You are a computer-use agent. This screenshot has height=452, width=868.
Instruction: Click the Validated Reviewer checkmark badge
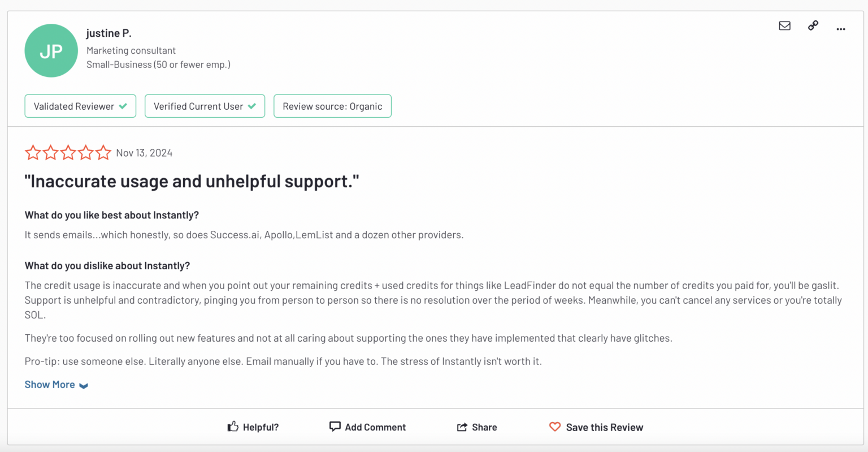coord(80,106)
